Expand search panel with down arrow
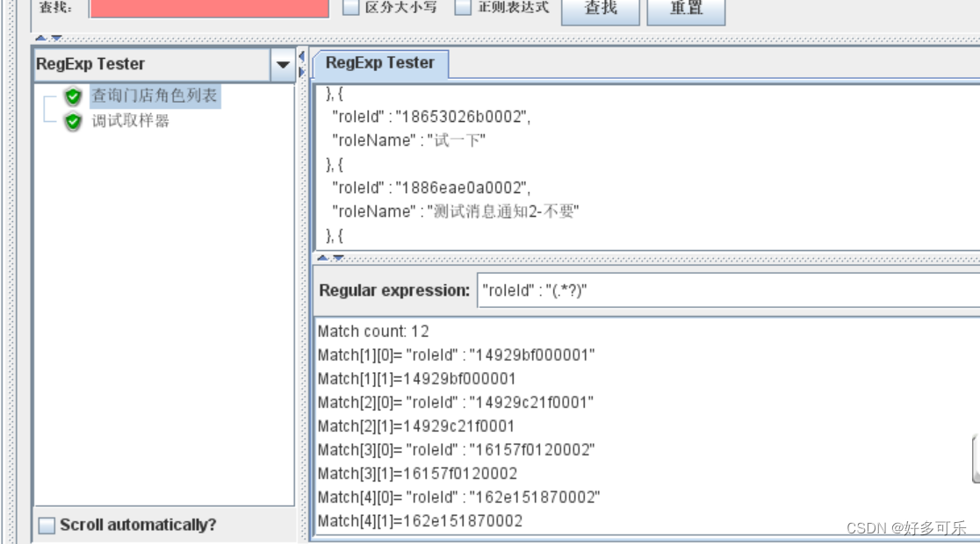The image size is (980, 544). 56,38
